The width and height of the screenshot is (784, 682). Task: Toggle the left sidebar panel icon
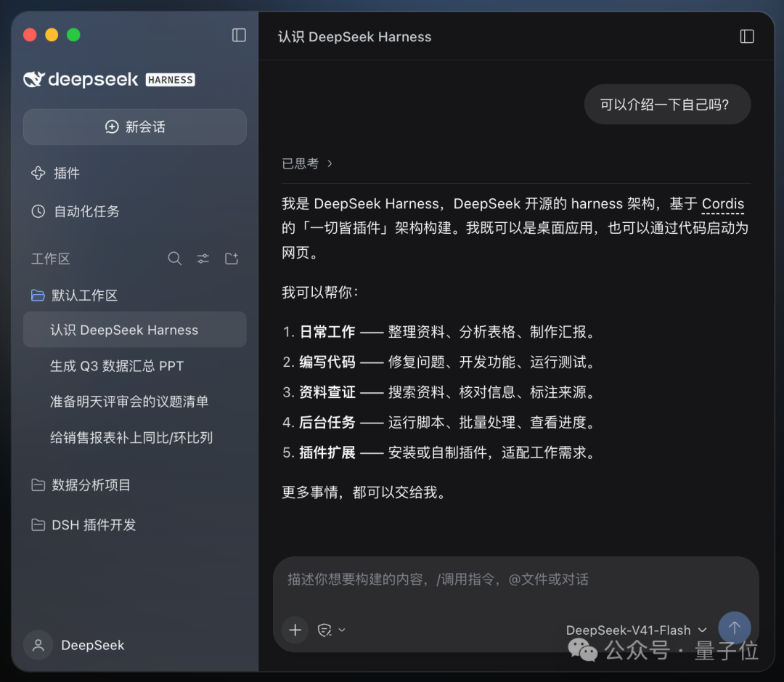point(239,35)
